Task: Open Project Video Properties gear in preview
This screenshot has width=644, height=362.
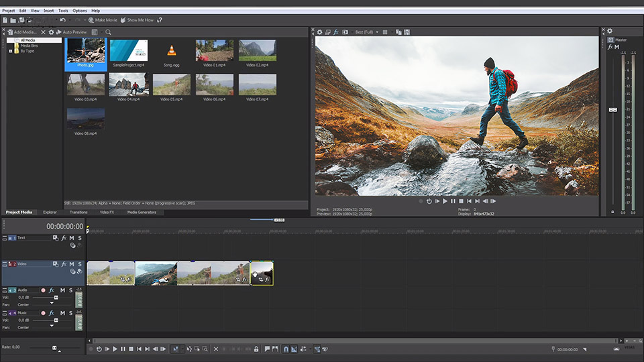Action: (319, 32)
